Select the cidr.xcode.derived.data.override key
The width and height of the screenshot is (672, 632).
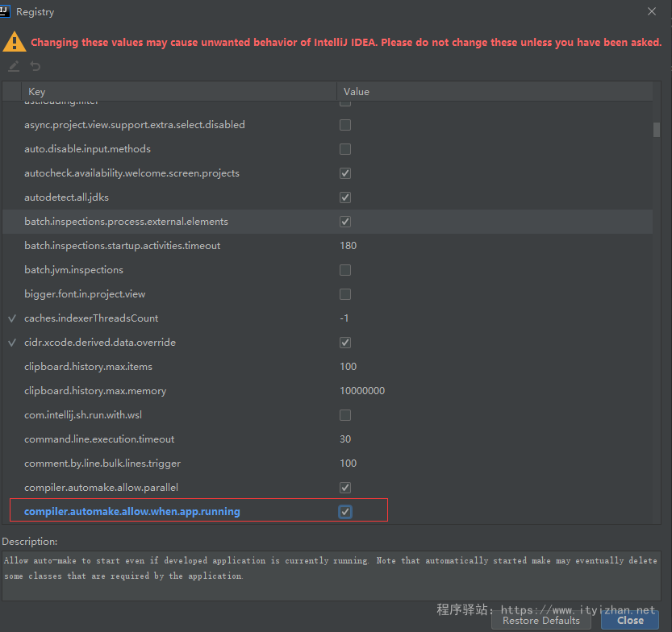click(x=100, y=343)
